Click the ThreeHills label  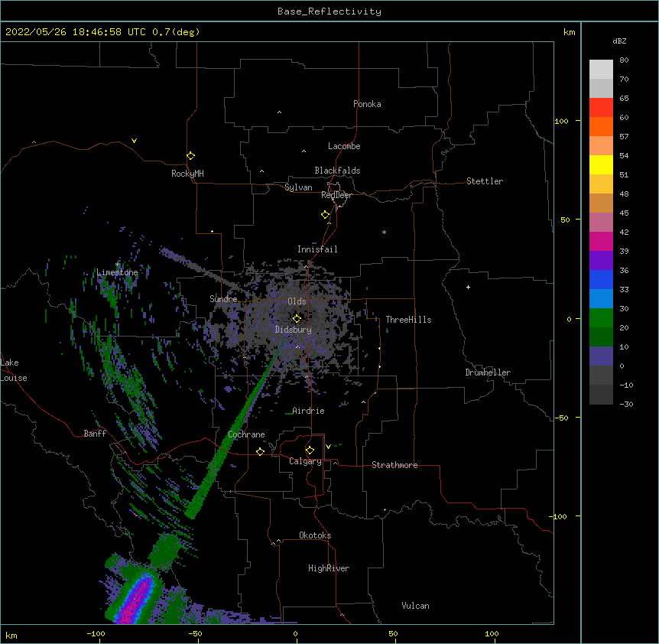click(408, 320)
